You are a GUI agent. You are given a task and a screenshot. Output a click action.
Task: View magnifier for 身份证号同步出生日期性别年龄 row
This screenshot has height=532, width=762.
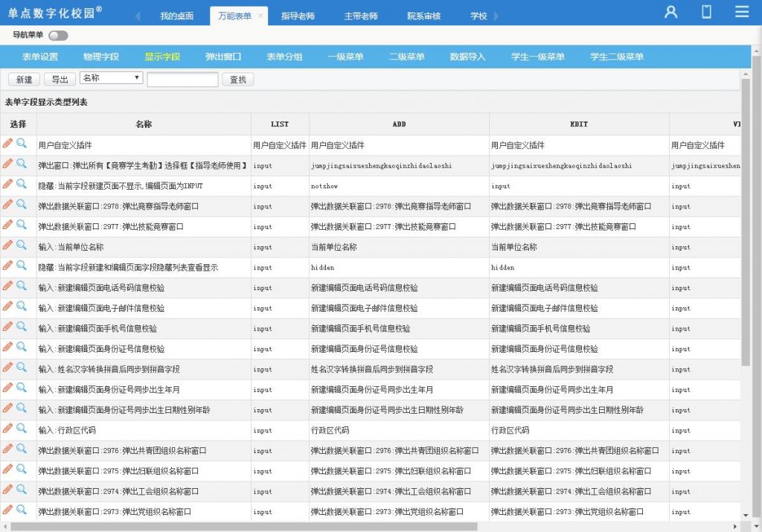pos(22,408)
